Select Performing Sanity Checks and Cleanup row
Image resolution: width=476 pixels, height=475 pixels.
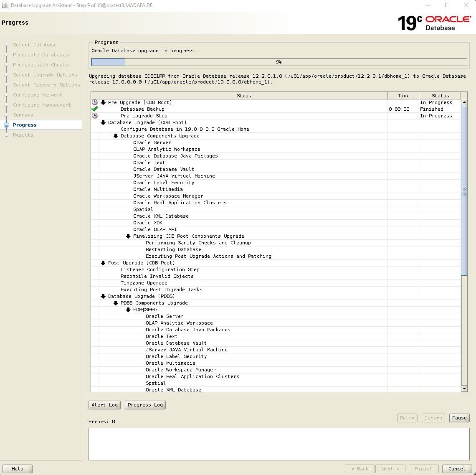point(276,243)
